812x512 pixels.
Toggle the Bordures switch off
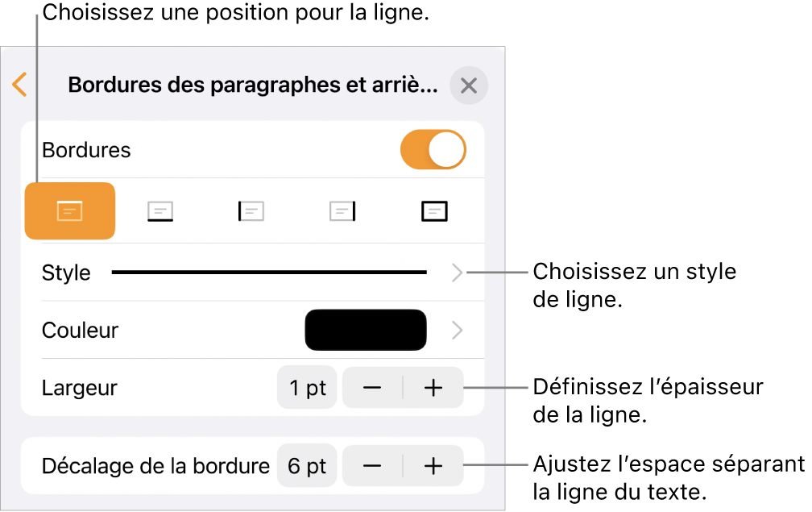pyautogui.click(x=433, y=150)
